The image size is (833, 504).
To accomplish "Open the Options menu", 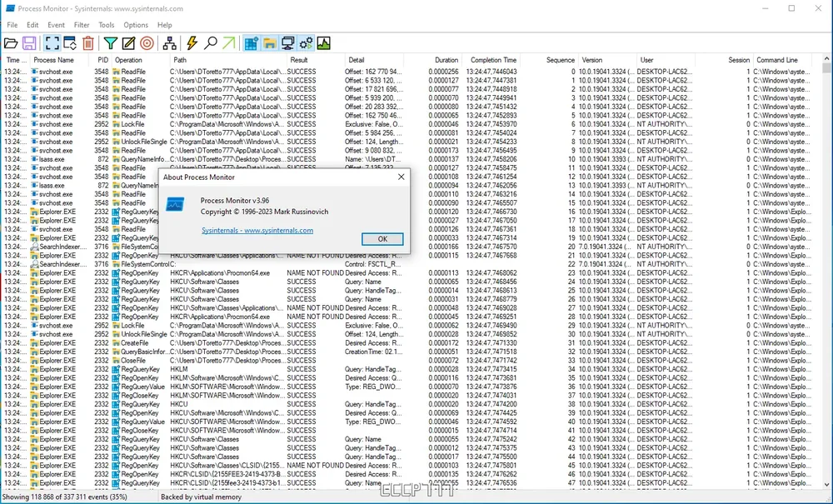I will point(136,25).
